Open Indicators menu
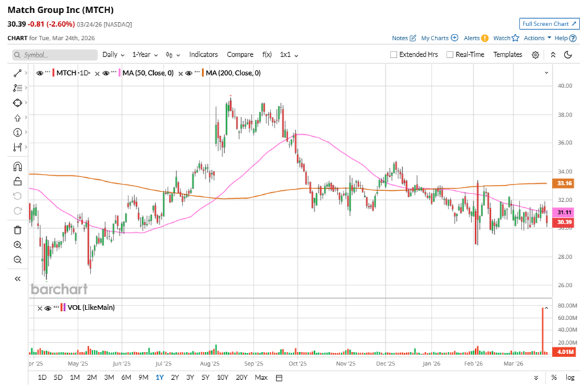Viewport: 588px width, 389px height. pos(203,54)
